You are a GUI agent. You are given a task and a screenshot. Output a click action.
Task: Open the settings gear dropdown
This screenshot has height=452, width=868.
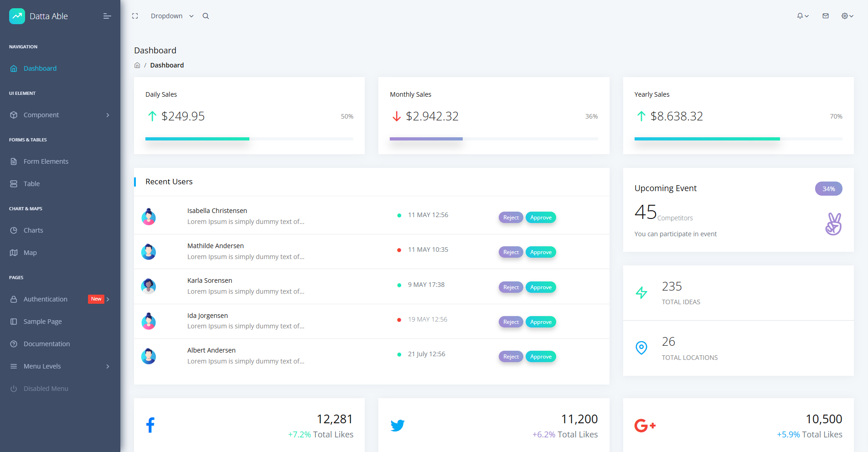pos(847,16)
